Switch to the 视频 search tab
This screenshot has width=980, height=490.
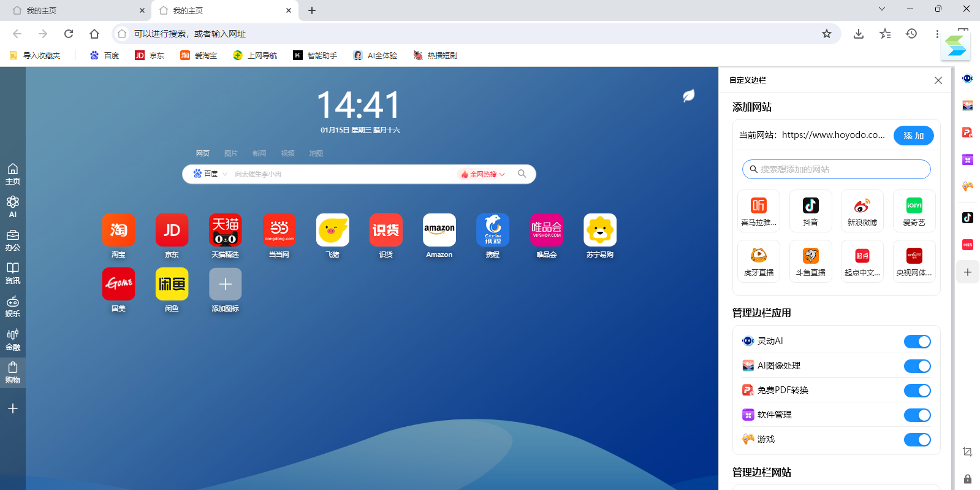point(288,153)
